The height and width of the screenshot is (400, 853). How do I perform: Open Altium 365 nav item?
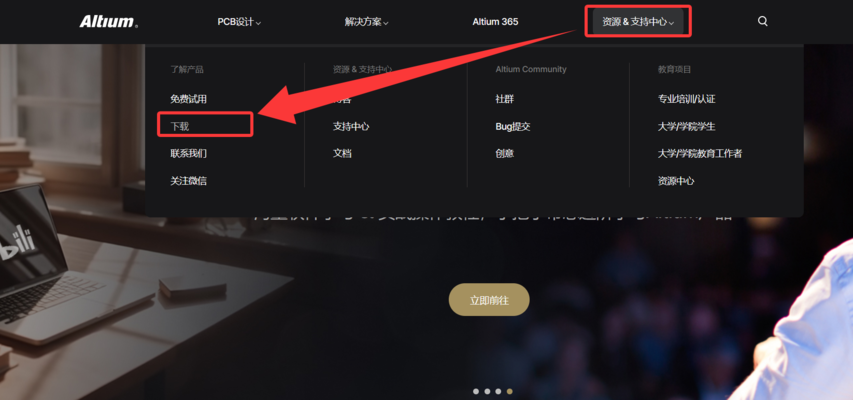click(x=495, y=22)
